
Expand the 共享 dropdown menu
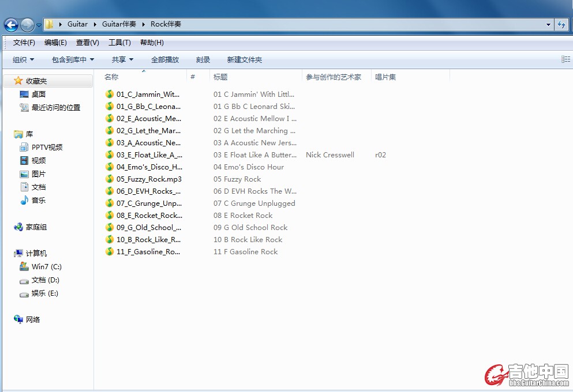pos(122,59)
